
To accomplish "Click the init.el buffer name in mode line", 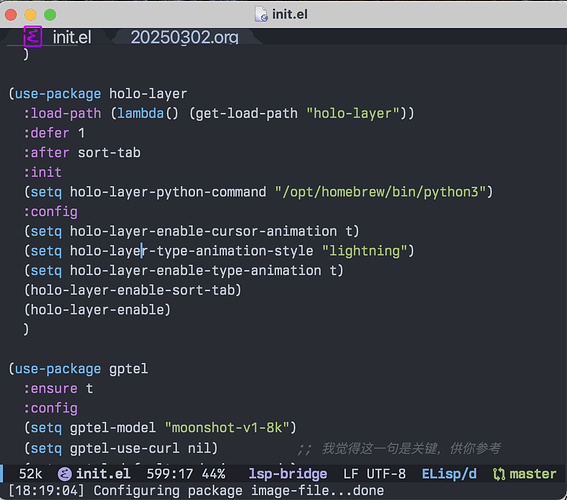I will [103, 474].
